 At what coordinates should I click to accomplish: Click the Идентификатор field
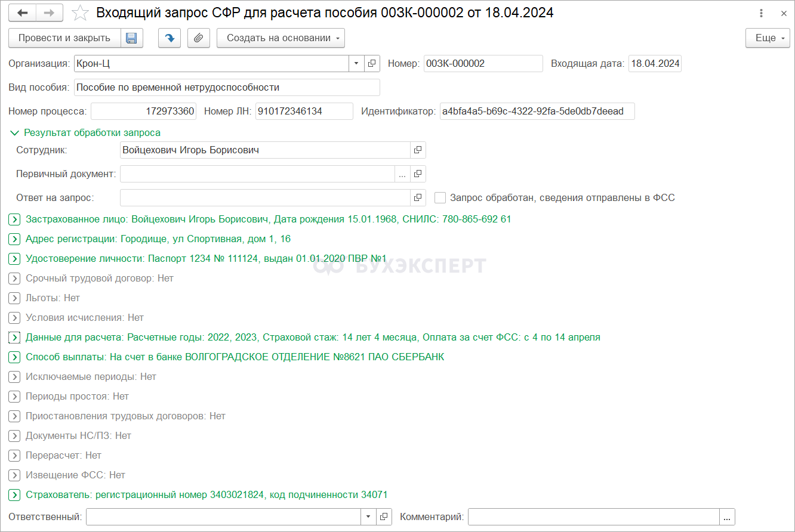pyautogui.click(x=537, y=112)
